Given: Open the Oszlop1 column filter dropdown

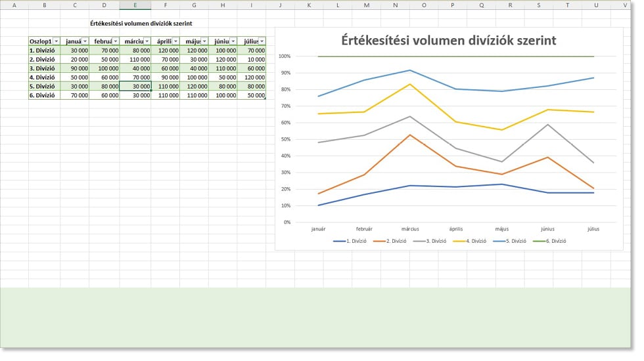Looking at the screenshot, I should point(56,41).
